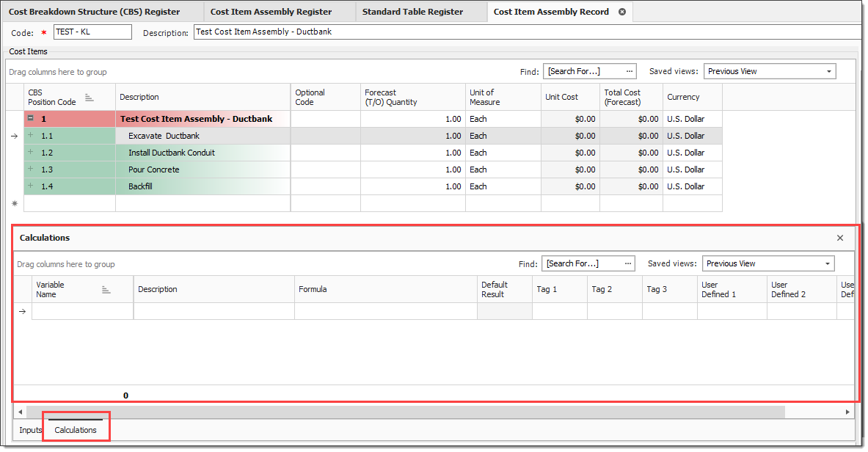Screen dimensions: 868x452
Task: Open Cost Items search options ellipsis
Action: tap(629, 71)
